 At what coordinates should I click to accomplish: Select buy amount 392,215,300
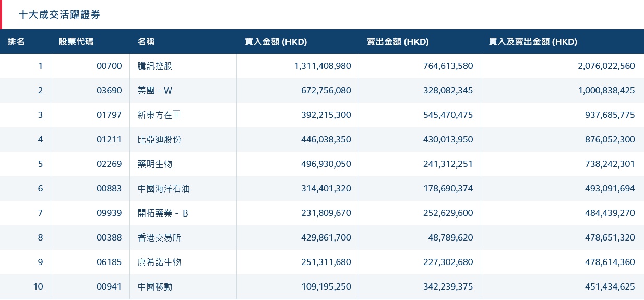tap(326, 115)
